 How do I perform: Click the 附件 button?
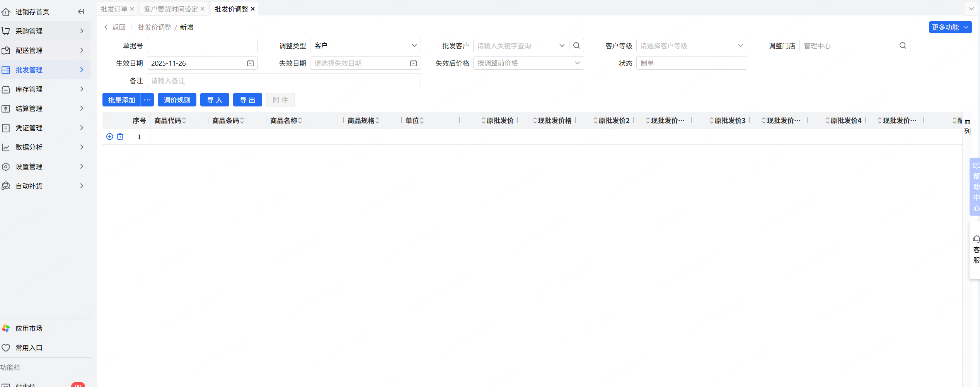(x=280, y=100)
